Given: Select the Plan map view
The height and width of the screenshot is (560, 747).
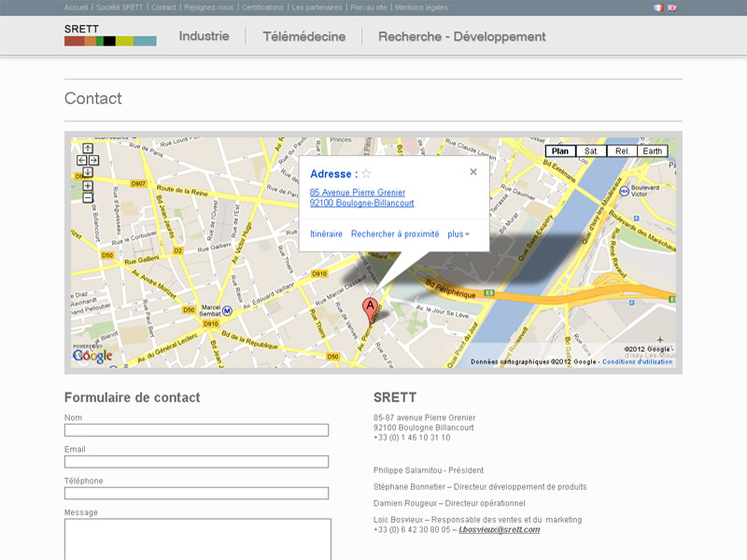Looking at the screenshot, I should pyautogui.click(x=560, y=151).
